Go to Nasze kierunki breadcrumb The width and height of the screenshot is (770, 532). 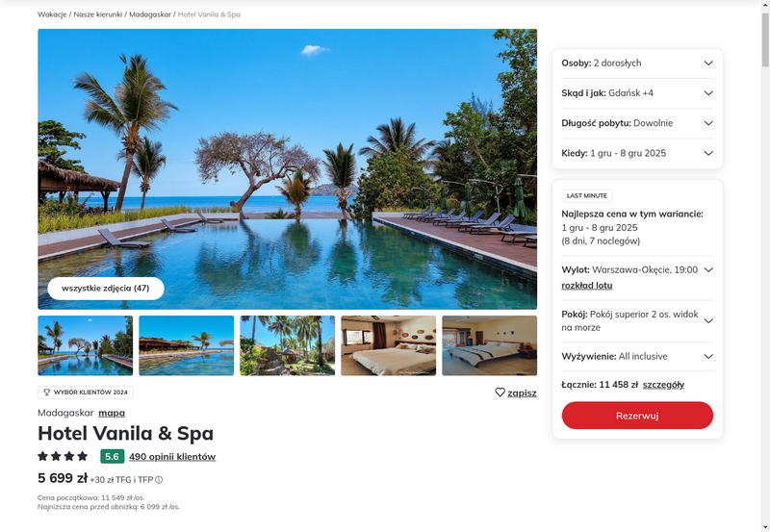tap(98, 14)
